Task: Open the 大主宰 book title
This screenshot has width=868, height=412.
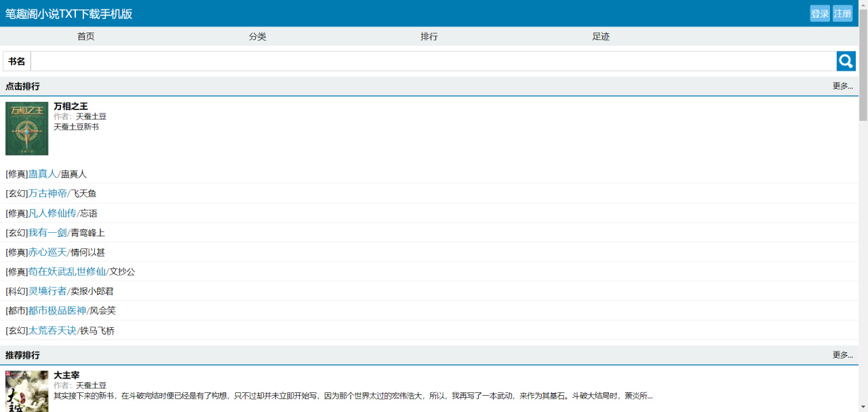Action: pos(67,375)
